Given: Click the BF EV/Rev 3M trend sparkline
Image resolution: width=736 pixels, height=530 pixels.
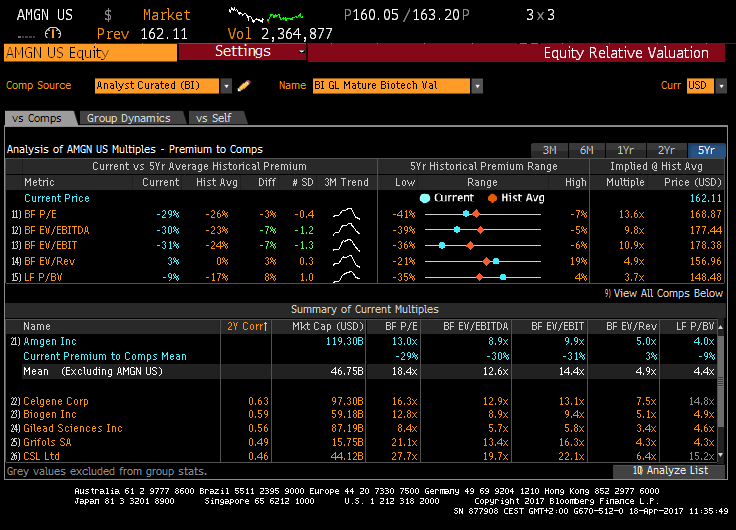Looking at the screenshot, I should click(x=346, y=261).
